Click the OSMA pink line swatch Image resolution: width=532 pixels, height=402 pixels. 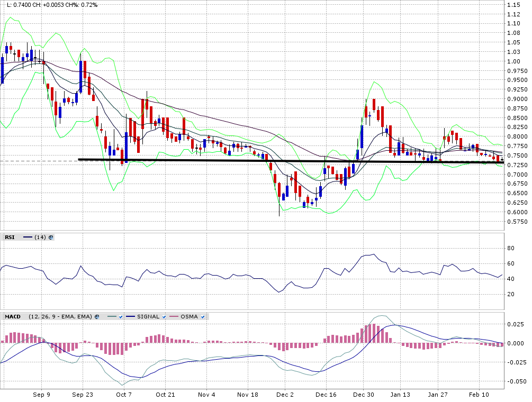173,317
